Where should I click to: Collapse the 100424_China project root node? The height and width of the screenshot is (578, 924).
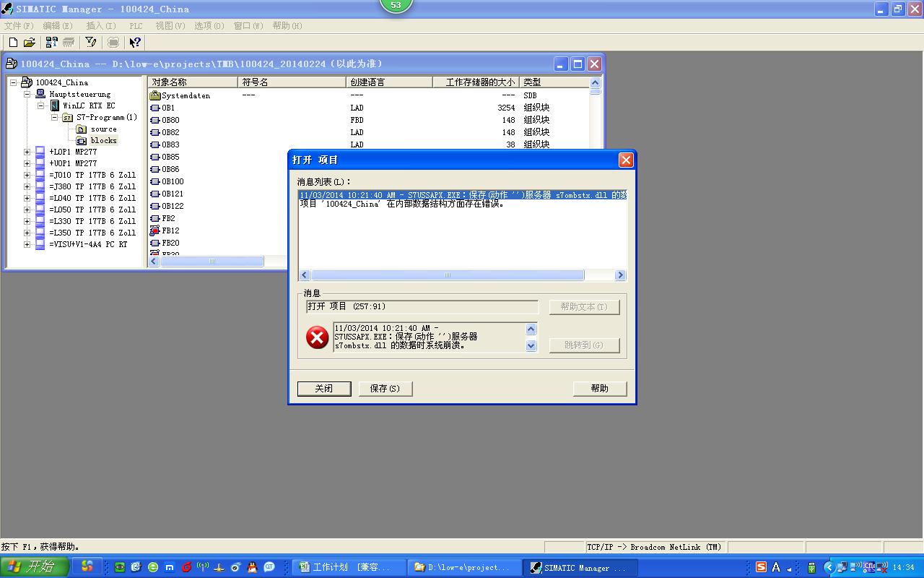click(13, 82)
